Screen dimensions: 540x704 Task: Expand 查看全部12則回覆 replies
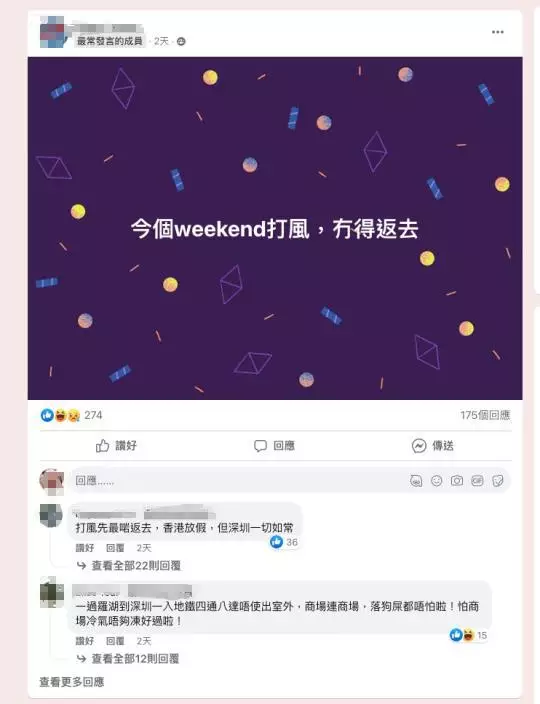click(x=135, y=659)
